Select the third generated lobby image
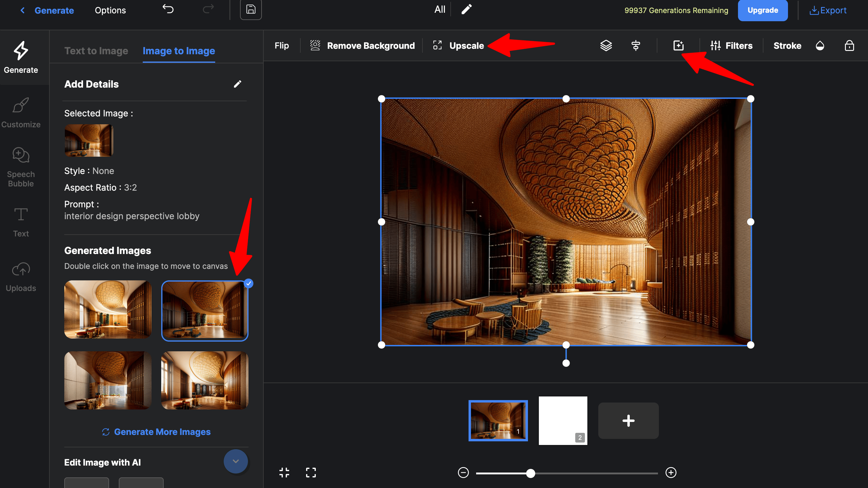Viewport: 868px width, 488px height. point(108,380)
